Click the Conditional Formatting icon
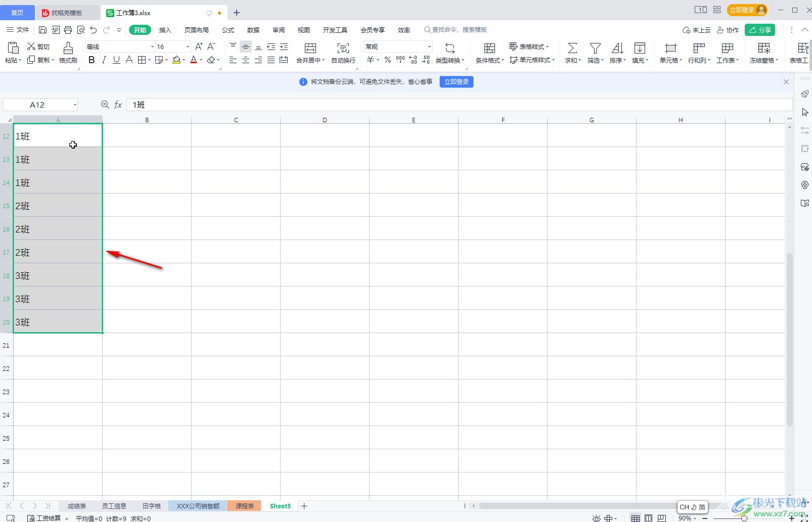Image resolution: width=812 pixels, height=522 pixels. pos(489,48)
